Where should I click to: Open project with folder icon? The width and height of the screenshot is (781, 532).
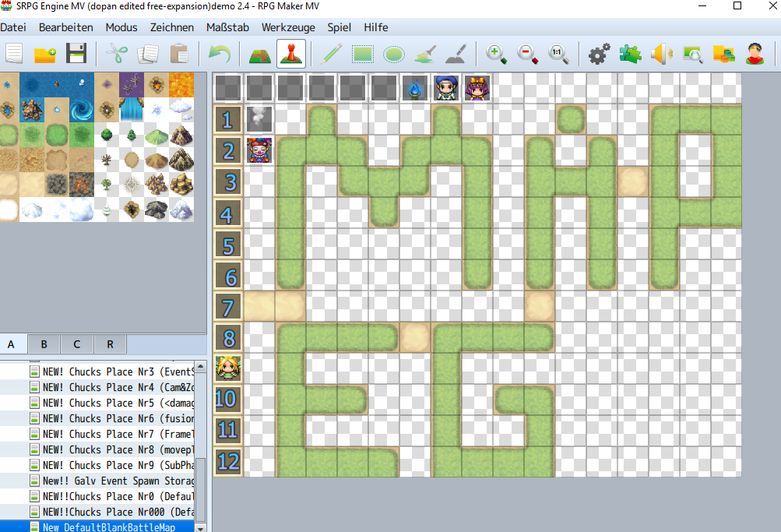tap(45, 53)
